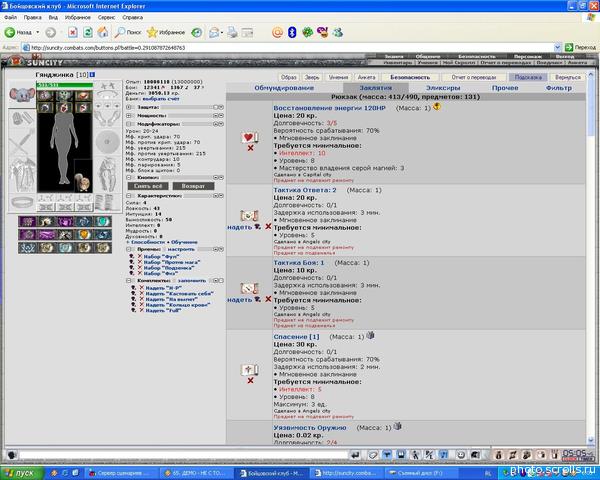Open the mail icon in the IE toolbar

[215, 33]
